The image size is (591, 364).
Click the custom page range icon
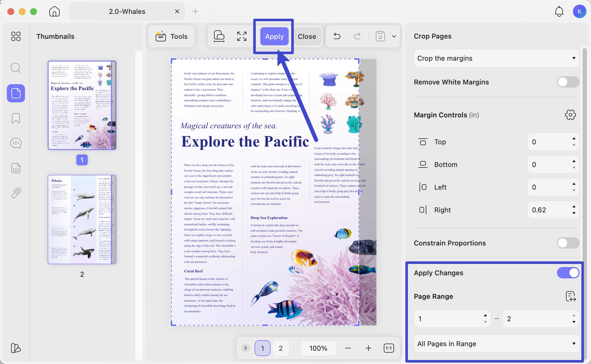tap(571, 296)
